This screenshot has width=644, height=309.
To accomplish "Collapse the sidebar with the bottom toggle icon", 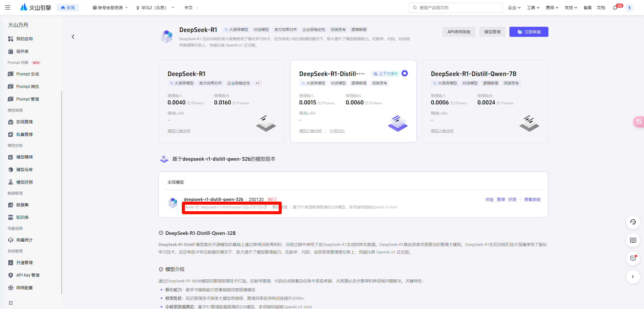I will 11,303.
